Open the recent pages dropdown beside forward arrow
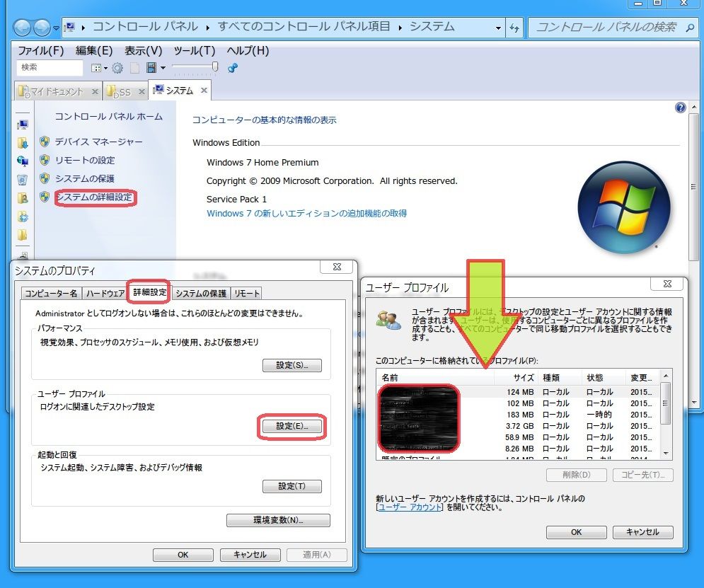 pyautogui.click(x=56, y=28)
